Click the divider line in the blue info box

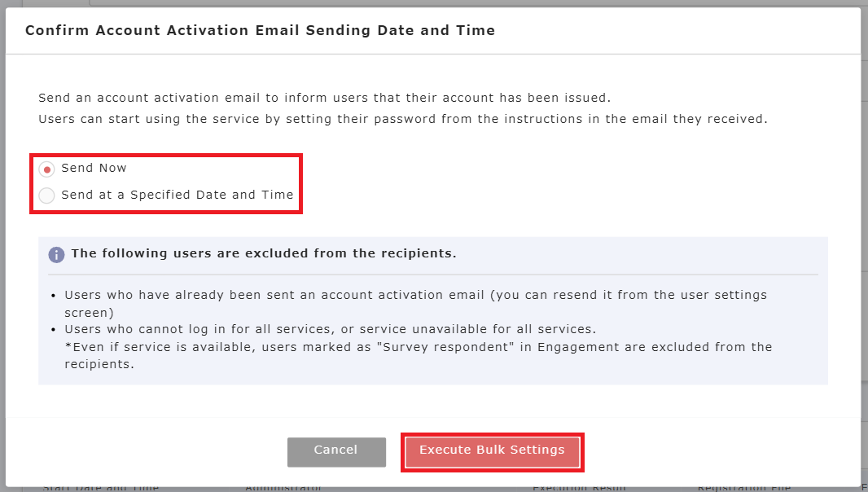tap(432, 275)
